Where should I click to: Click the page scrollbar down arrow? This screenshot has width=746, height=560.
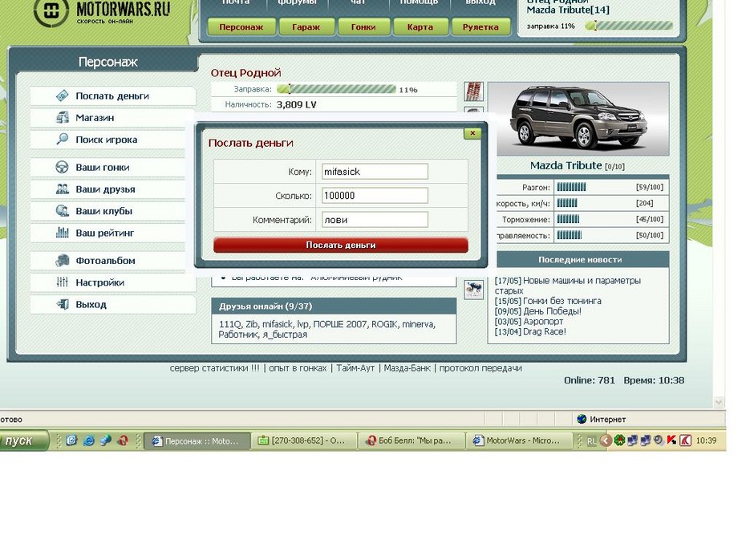[719, 402]
